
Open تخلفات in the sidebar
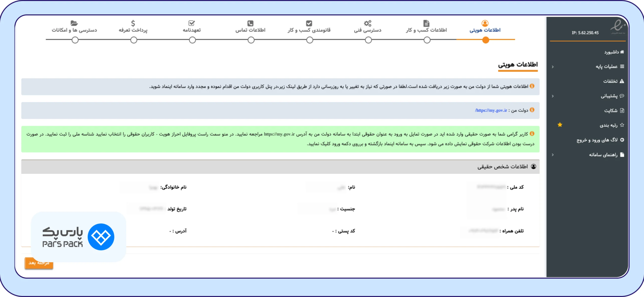coord(610,81)
